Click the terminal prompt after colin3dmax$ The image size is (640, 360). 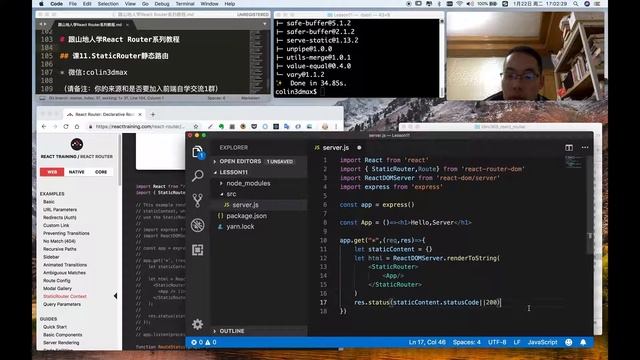(322, 92)
